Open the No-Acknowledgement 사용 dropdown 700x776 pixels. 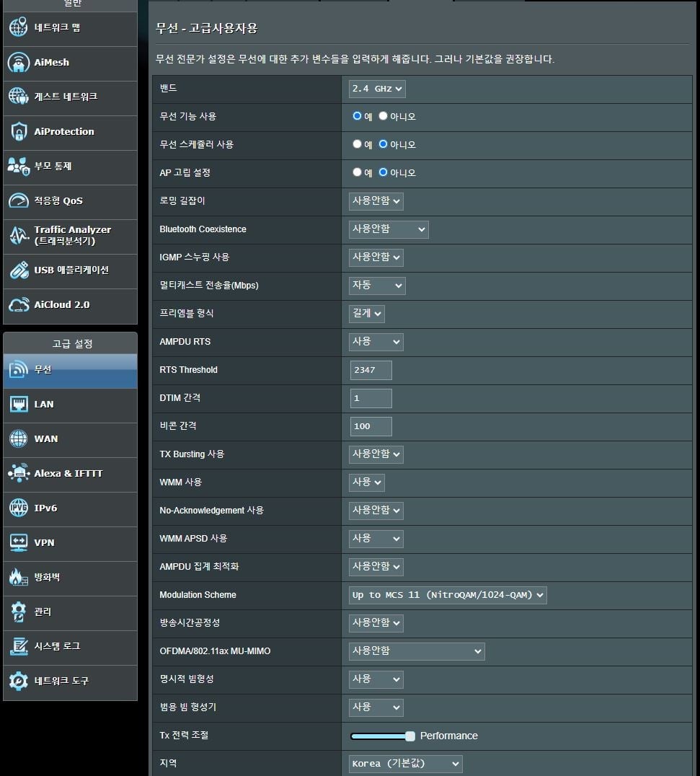coord(376,511)
